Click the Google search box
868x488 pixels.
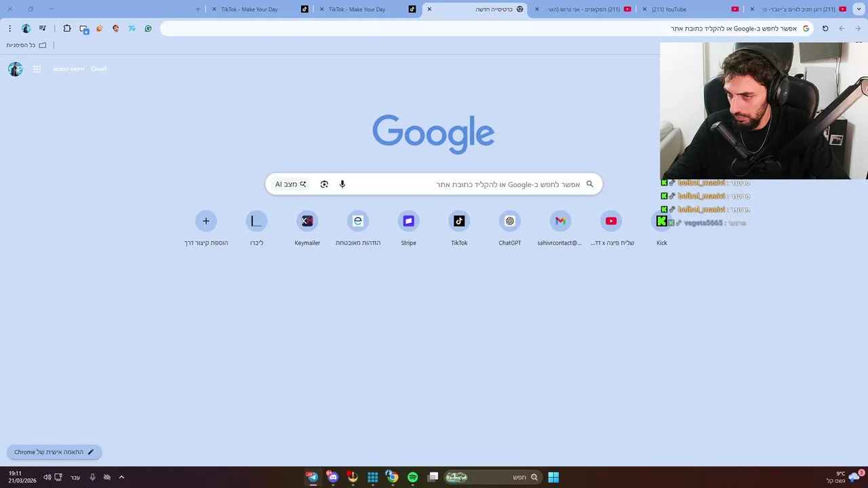[434, 184]
